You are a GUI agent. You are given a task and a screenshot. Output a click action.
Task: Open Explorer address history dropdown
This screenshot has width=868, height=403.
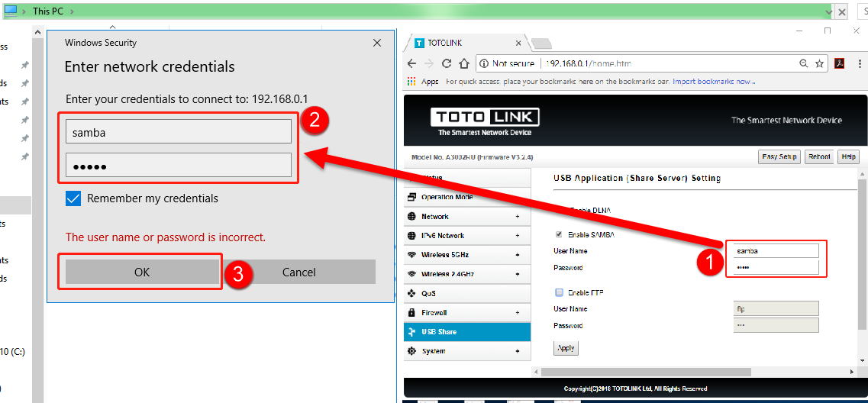click(828, 11)
